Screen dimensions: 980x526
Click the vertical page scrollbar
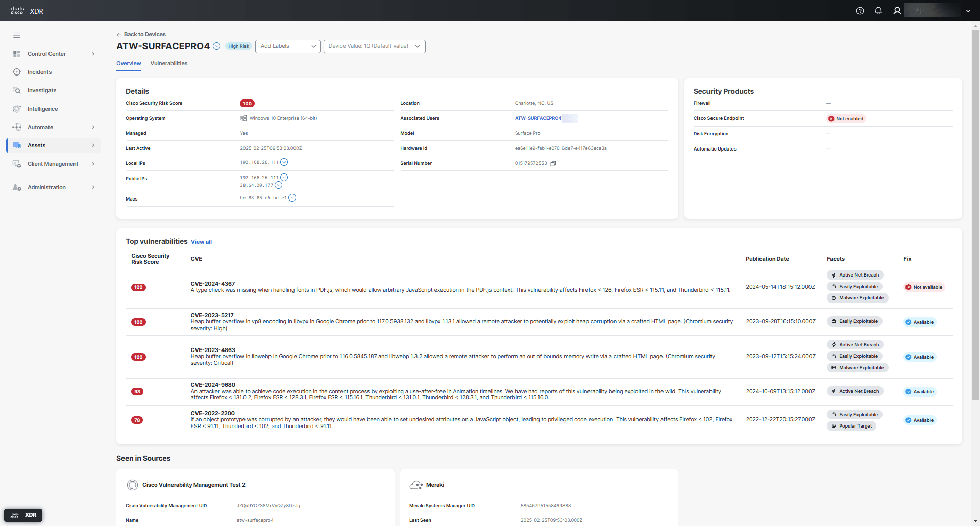[x=975, y=214]
